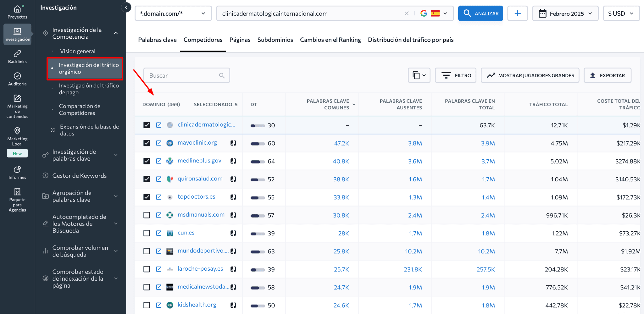This screenshot has width=644, height=314.
Task: Open the Febrero 2025 date dropdown
Action: [x=565, y=14]
